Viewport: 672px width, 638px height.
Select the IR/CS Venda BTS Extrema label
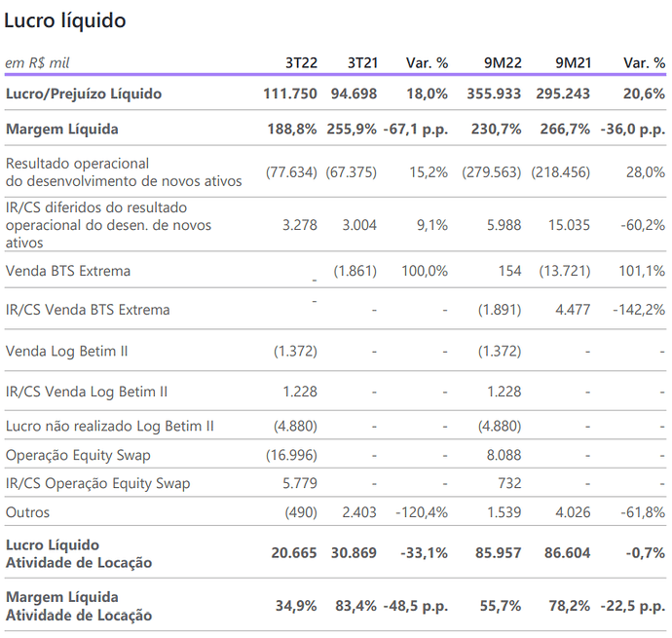(88, 310)
